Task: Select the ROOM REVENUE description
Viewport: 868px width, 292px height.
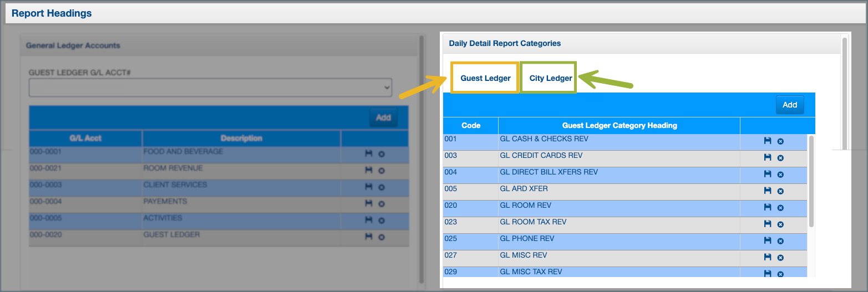Action: pyautogui.click(x=242, y=171)
